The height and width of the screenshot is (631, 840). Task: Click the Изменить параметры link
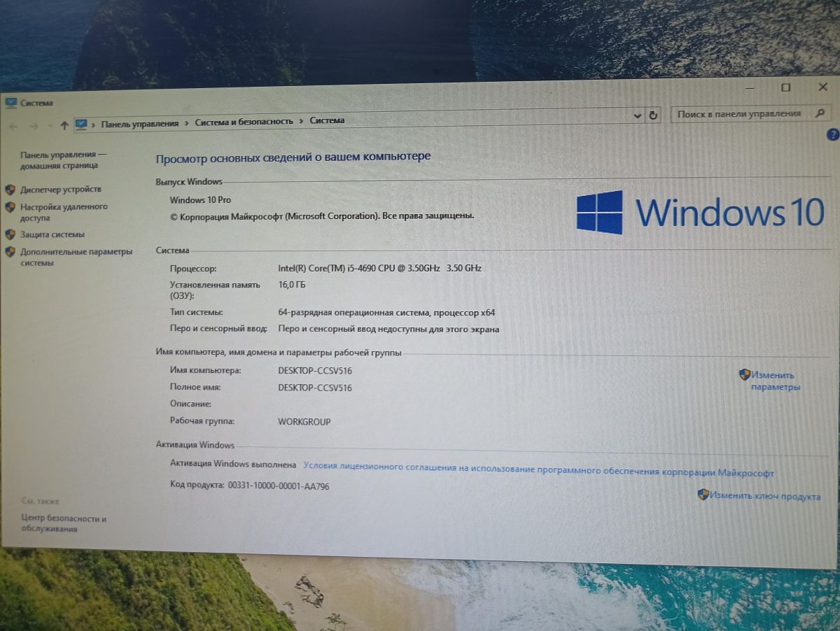(x=775, y=381)
